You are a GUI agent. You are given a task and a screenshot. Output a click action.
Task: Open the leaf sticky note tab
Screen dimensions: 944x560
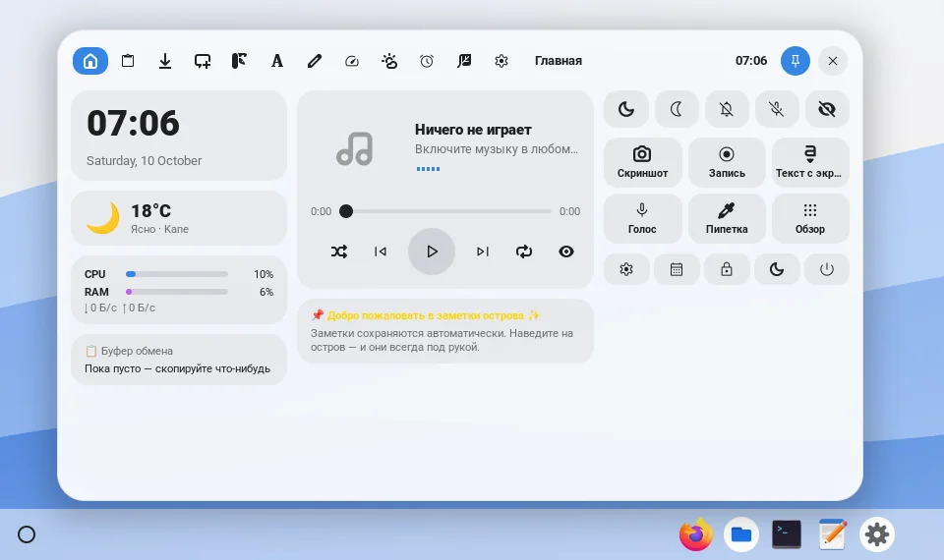(464, 61)
